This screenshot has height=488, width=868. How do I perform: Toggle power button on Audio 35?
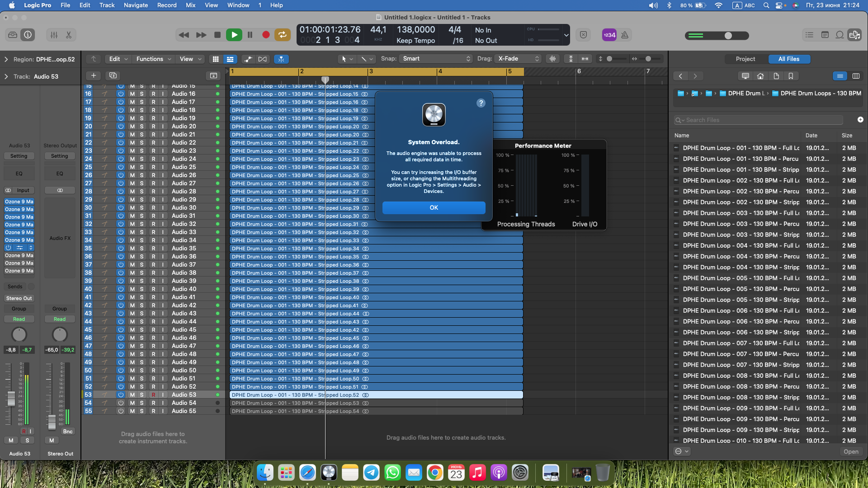tap(121, 249)
